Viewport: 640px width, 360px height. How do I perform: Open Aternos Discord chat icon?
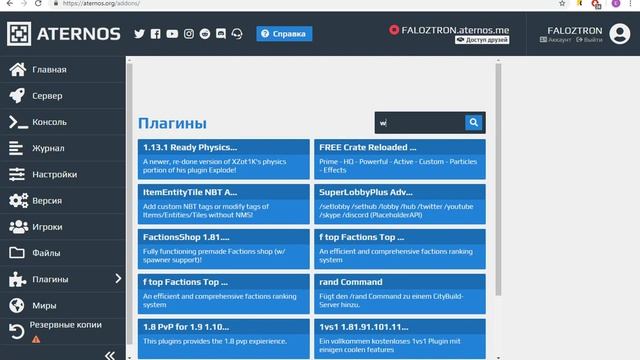pyautogui.click(x=221, y=33)
